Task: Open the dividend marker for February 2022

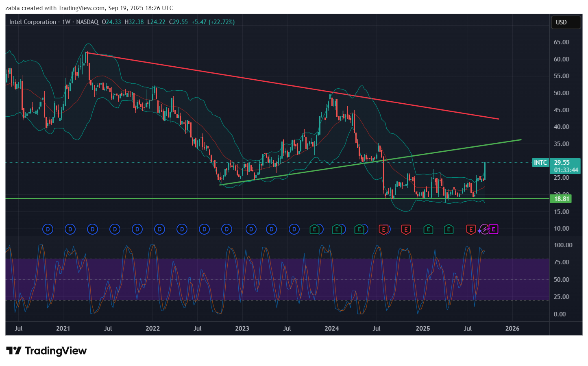Action: click(160, 229)
